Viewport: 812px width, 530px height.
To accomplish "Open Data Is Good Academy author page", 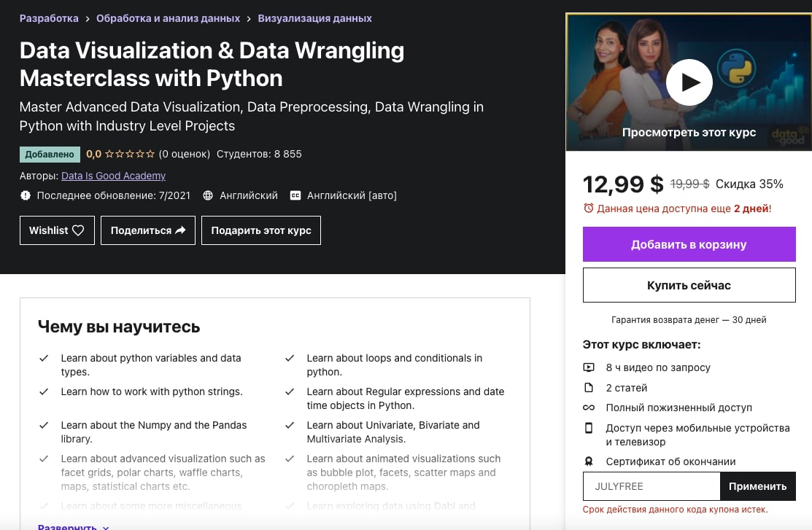I will (113, 176).
